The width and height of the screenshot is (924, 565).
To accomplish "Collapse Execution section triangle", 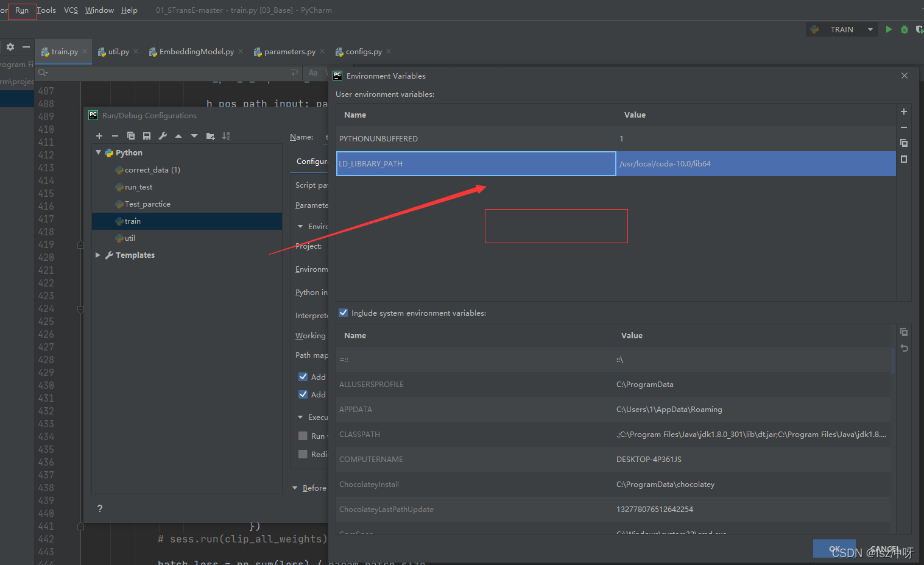I will point(300,417).
